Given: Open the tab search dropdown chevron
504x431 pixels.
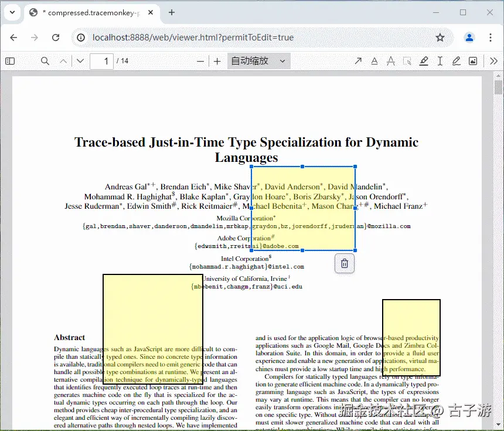Looking at the screenshot, I should point(12,12).
